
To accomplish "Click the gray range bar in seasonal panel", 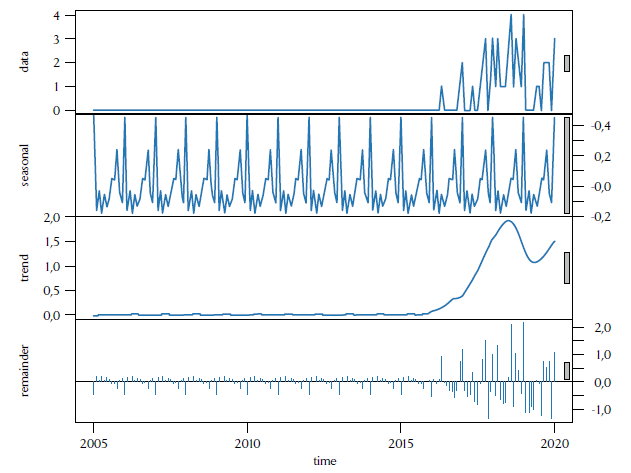I will point(567,165).
